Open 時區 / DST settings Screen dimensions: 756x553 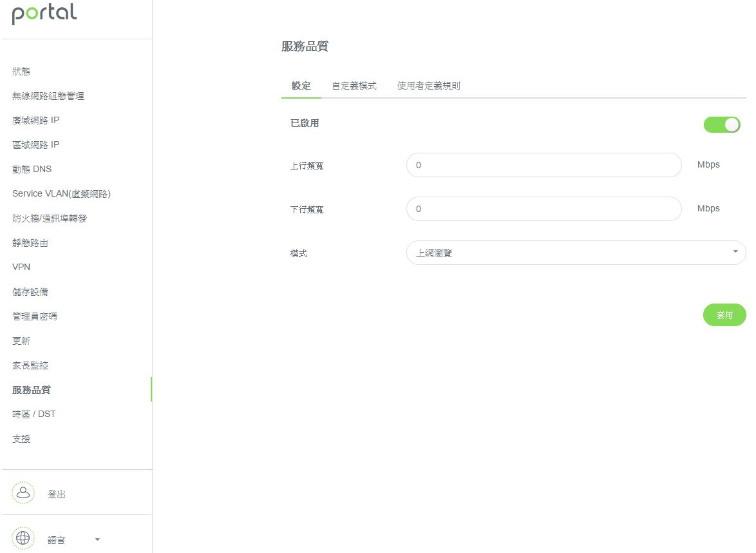pos(33,414)
